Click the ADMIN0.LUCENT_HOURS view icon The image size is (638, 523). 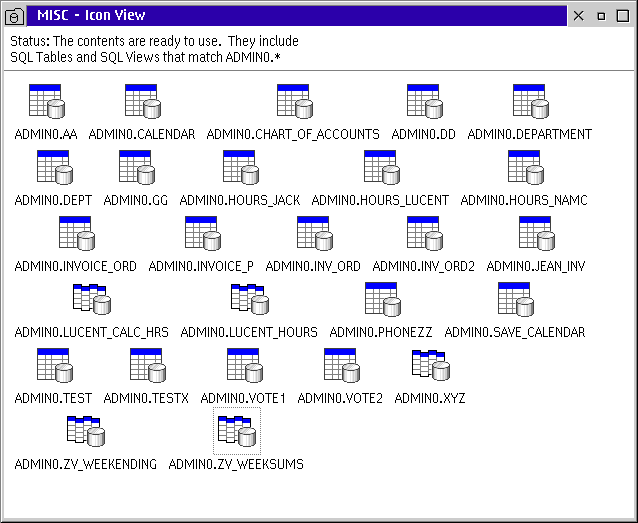[249, 299]
